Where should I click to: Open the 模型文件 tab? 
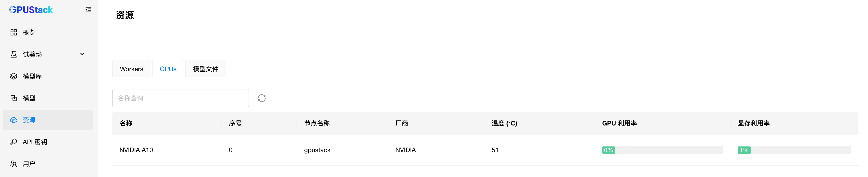coord(205,69)
